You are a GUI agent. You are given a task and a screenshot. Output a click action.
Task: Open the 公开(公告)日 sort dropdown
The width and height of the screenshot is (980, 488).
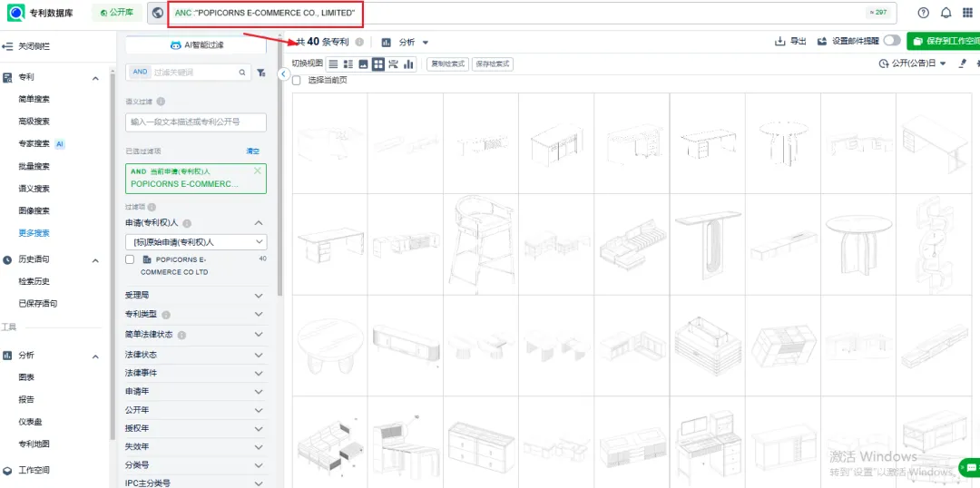coord(913,63)
